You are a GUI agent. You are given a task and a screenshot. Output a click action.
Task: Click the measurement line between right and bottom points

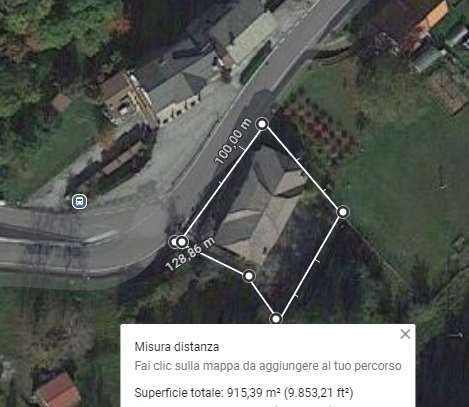click(309, 265)
